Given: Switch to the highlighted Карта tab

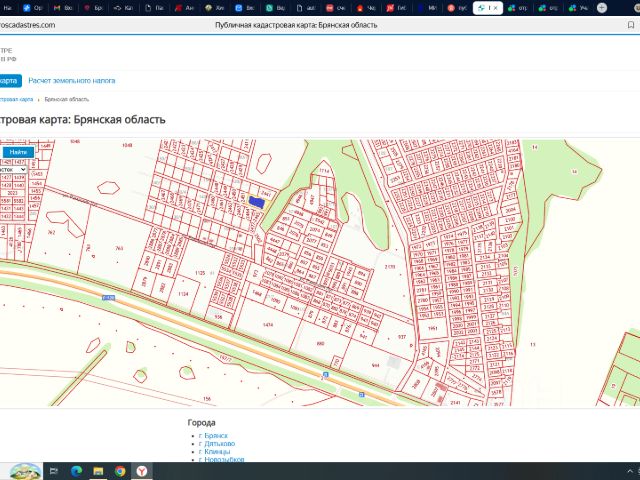Looking at the screenshot, I should tap(9, 80).
